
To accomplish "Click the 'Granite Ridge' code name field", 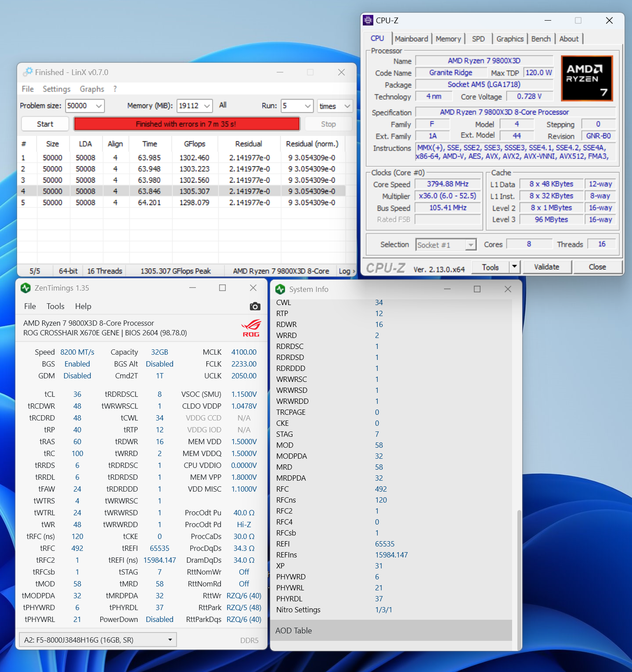I will (451, 73).
